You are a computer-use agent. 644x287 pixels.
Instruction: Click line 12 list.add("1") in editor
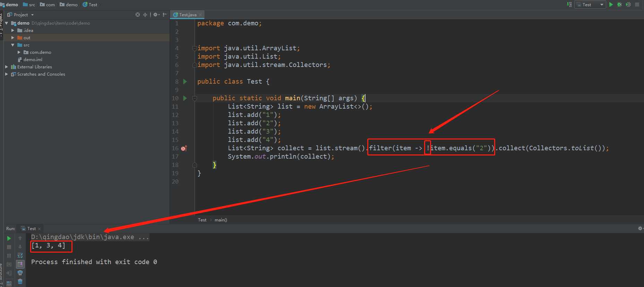254,115
